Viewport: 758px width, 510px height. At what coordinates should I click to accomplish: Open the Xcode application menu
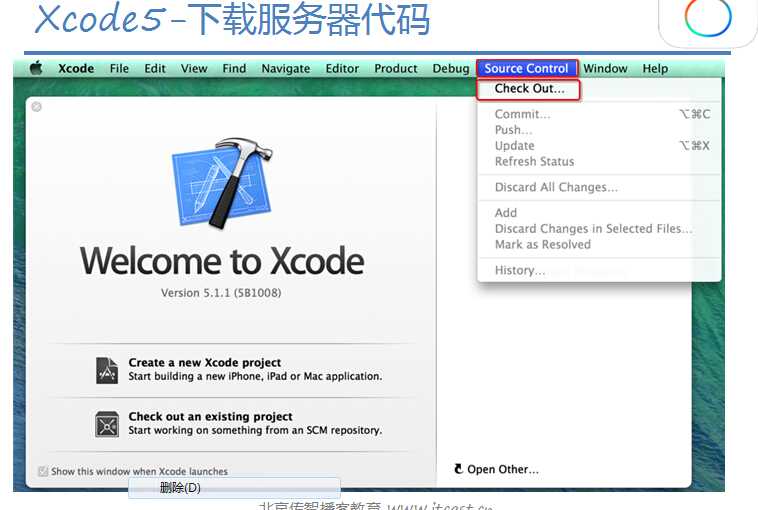(76, 69)
